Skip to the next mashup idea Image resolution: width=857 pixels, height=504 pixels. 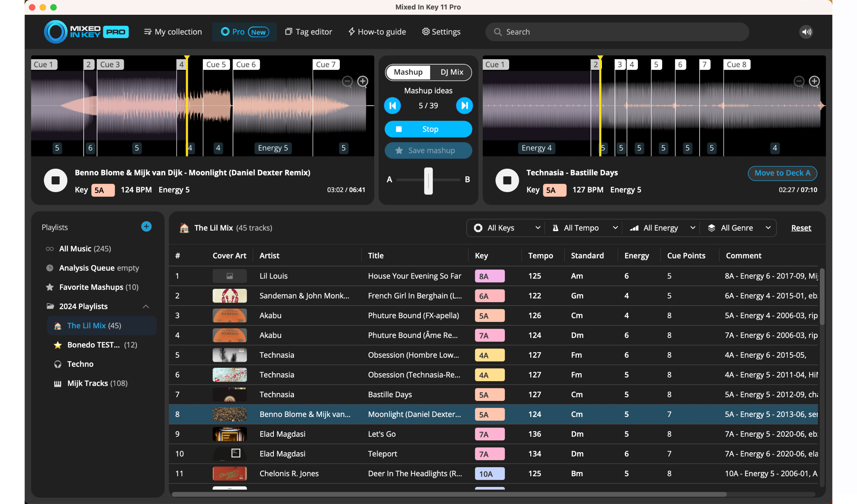pos(464,105)
